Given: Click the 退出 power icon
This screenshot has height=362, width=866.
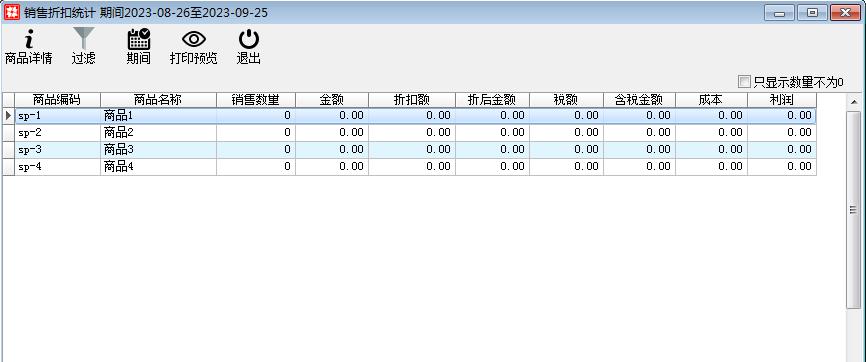Looking at the screenshot, I should (x=249, y=39).
